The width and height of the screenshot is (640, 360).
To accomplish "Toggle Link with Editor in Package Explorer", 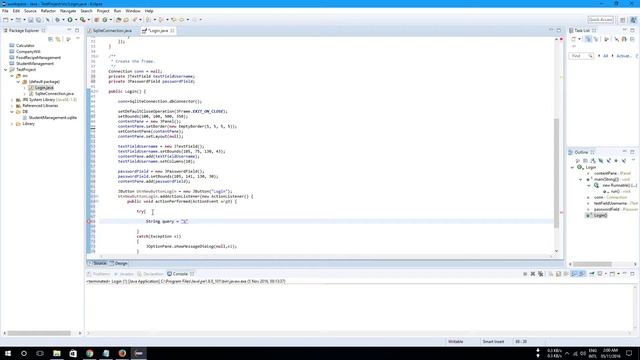I will 58,39.
